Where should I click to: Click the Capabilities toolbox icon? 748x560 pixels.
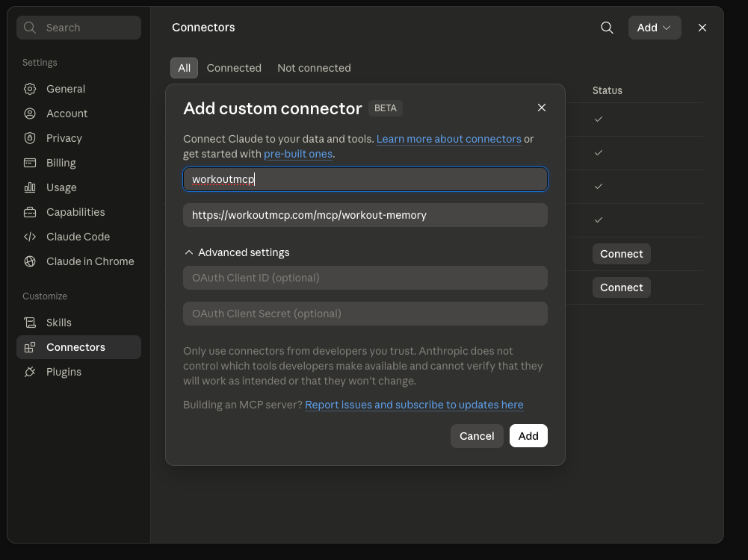30,212
